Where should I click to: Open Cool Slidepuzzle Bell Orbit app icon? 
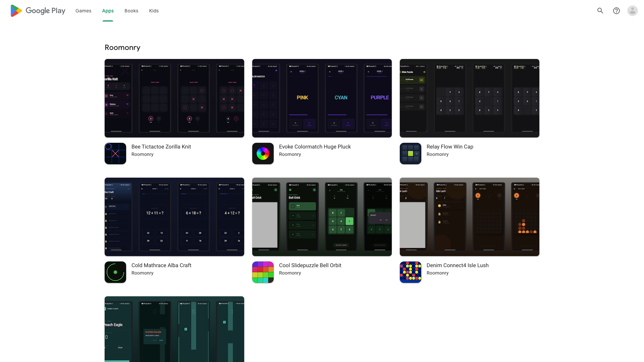pos(263,272)
